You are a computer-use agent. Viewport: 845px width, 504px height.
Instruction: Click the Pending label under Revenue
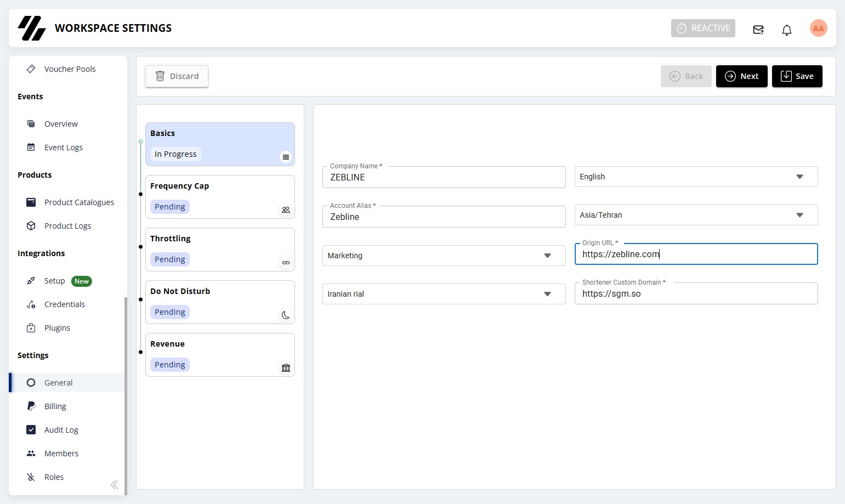coord(170,365)
